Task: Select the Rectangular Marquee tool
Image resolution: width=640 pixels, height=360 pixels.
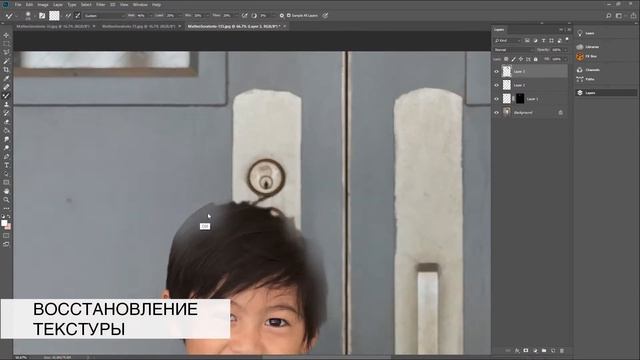Action: tap(6, 44)
